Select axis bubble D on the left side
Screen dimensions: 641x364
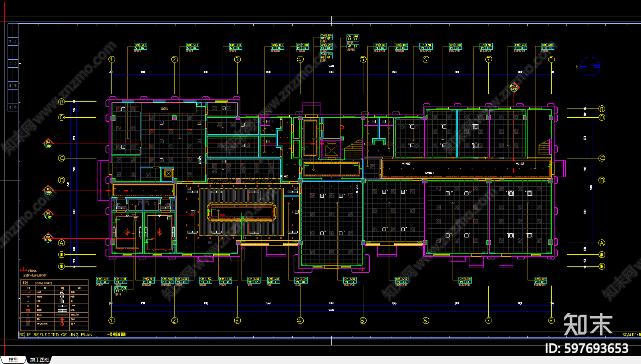pyautogui.click(x=62, y=117)
